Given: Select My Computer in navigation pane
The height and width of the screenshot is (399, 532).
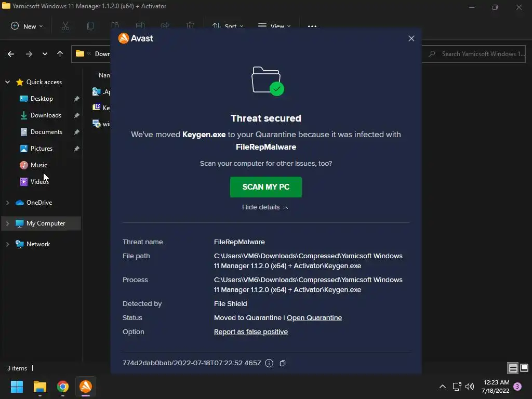Looking at the screenshot, I should [x=46, y=223].
